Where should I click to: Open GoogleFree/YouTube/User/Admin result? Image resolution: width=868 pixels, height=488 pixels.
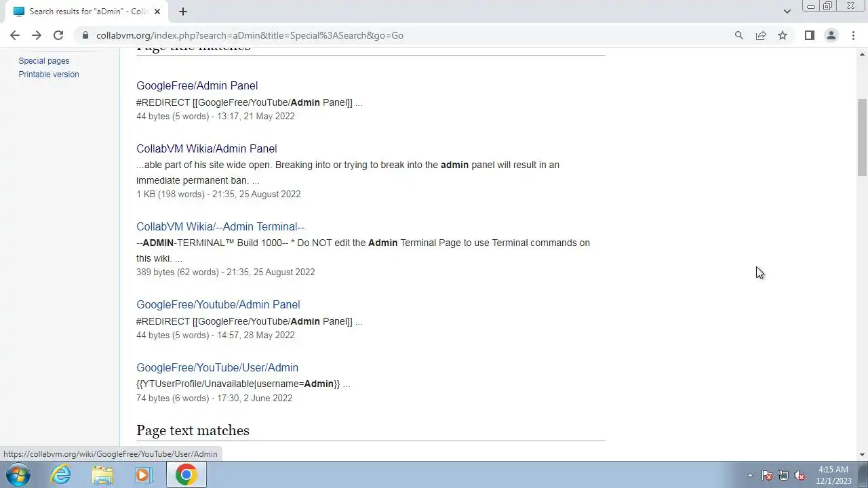(x=217, y=367)
